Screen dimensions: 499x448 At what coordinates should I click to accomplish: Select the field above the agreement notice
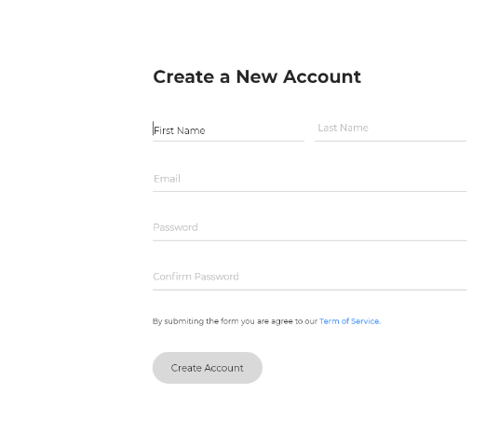point(310,278)
